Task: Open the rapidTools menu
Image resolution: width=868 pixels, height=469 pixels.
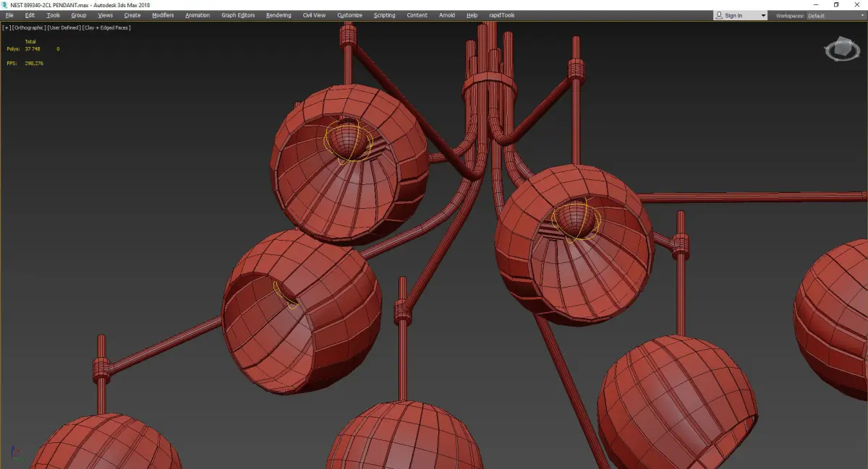Action: (x=501, y=15)
